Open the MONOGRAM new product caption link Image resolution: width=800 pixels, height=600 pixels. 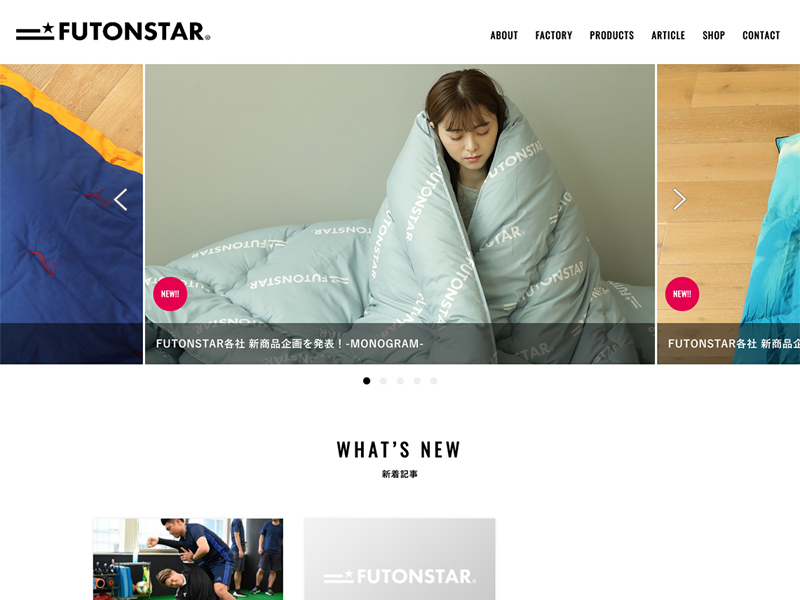pos(290,344)
